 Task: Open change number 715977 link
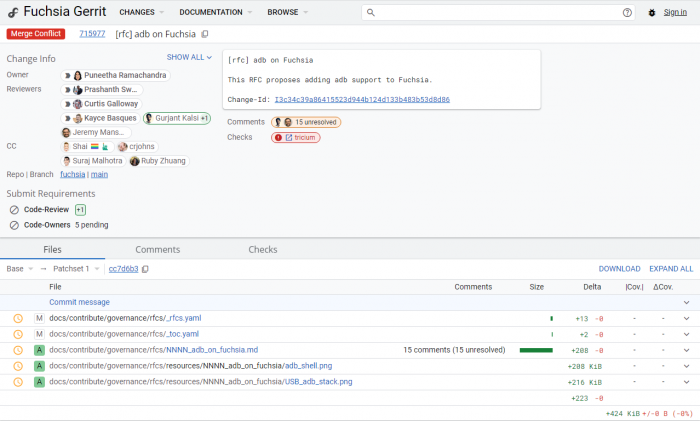(x=92, y=34)
